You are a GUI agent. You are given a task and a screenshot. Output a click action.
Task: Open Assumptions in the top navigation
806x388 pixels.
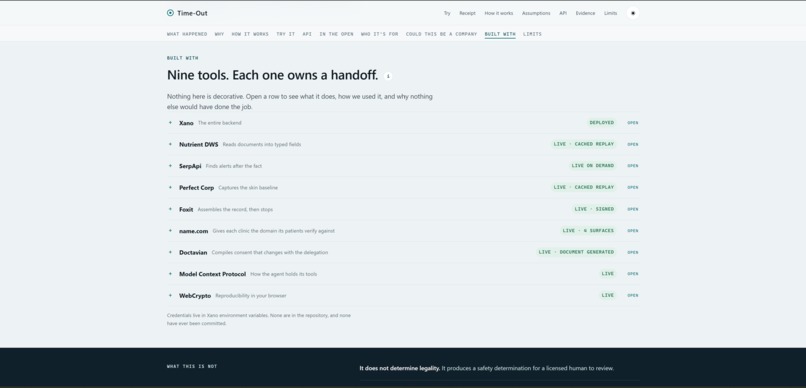536,13
